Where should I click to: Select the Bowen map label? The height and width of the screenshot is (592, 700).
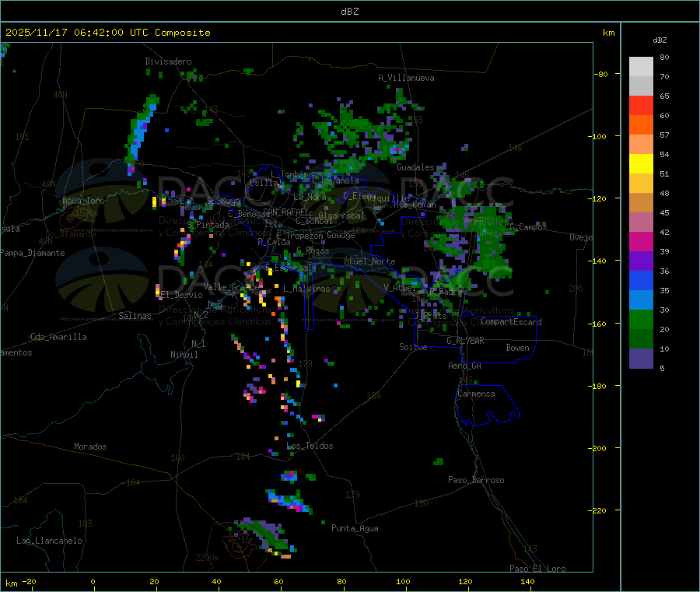click(x=518, y=348)
